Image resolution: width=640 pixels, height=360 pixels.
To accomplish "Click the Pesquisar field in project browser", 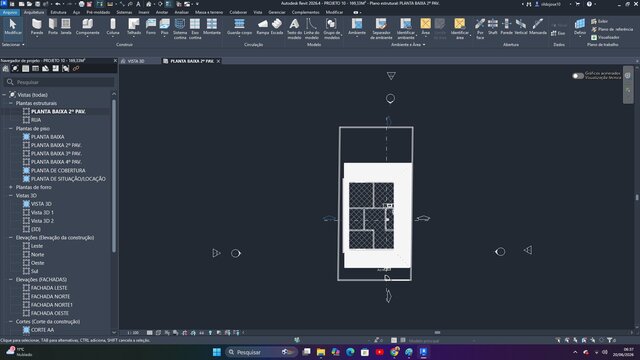I will tap(60, 82).
